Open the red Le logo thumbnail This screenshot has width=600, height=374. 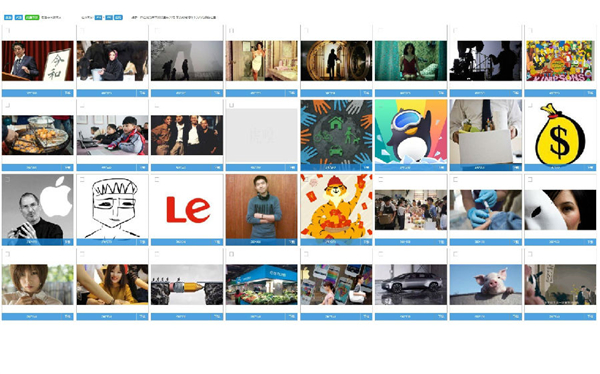coord(187,209)
